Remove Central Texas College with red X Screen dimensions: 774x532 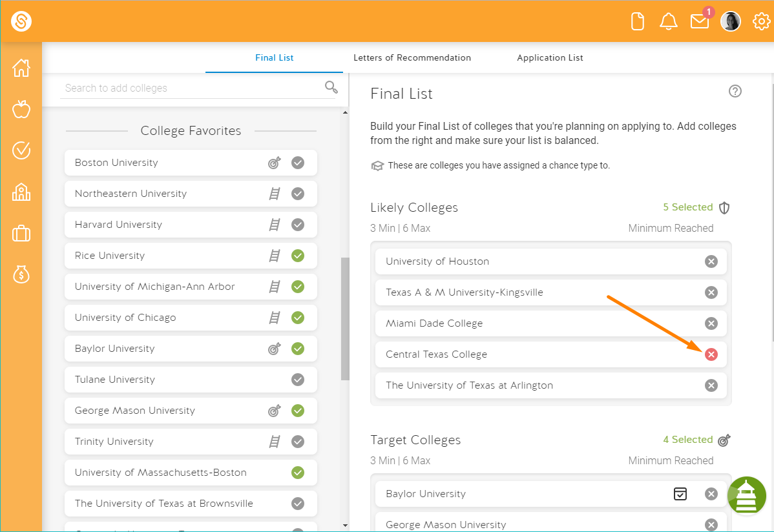coord(711,354)
